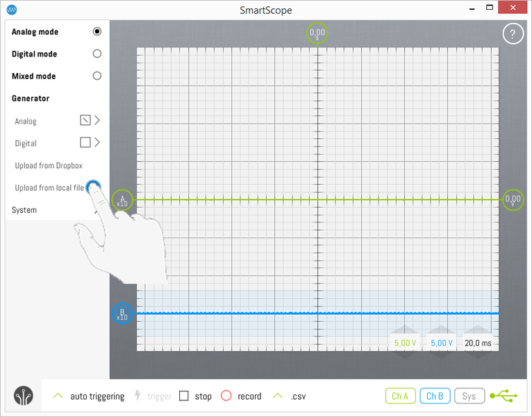Viewport: 532px width, 417px height.
Task: Toggle the Ch A channel button
Action: click(x=400, y=396)
